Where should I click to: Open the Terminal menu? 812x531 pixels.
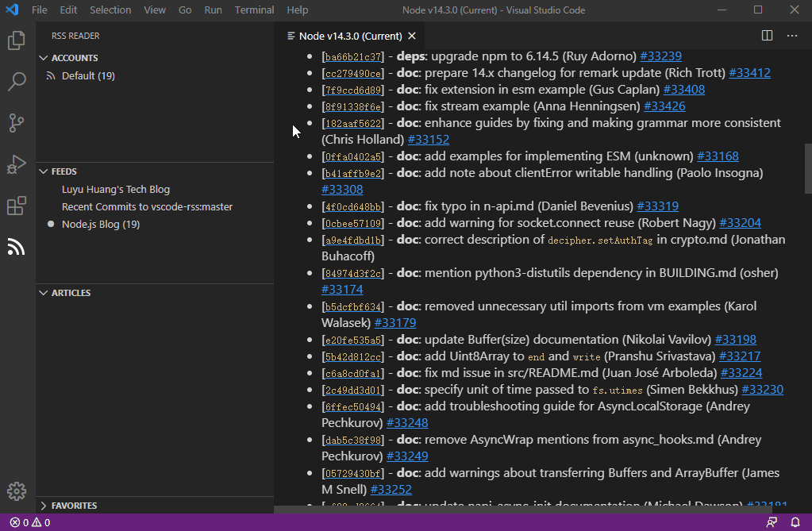pyautogui.click(x=254, y=10)
